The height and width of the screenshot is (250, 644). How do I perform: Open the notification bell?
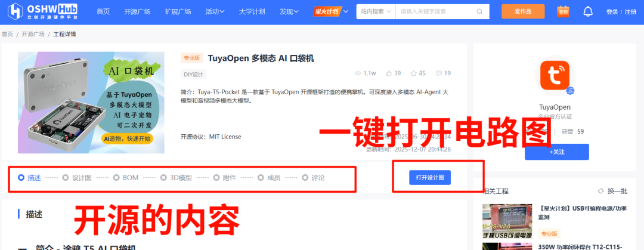588,11
